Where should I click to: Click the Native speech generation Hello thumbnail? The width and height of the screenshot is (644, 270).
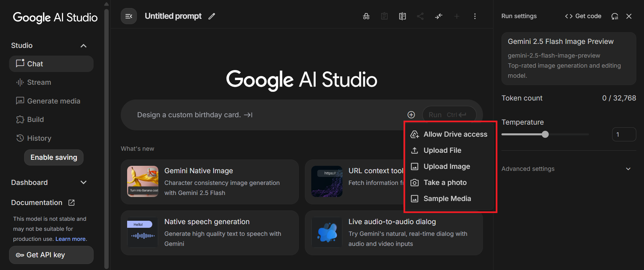[x=143, y=232]
